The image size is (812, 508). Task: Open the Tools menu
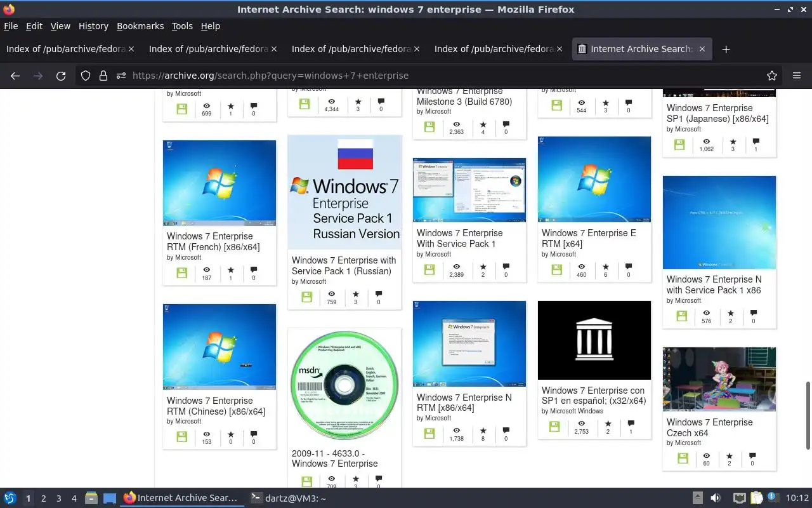click(182, 26)
